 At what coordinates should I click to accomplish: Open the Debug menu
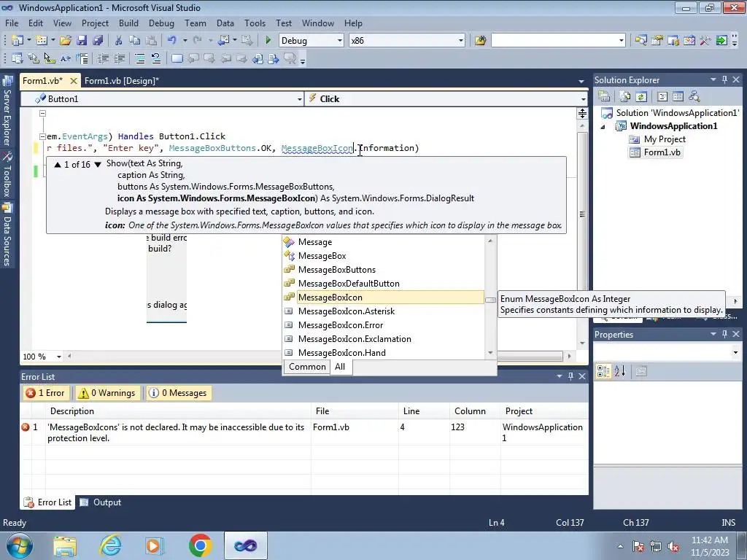(161, 23)
